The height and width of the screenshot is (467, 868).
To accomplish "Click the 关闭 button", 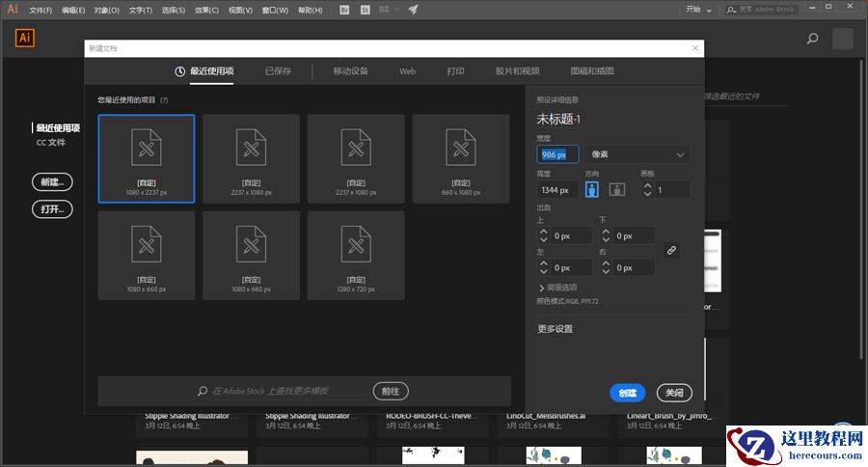I will 674,393.
